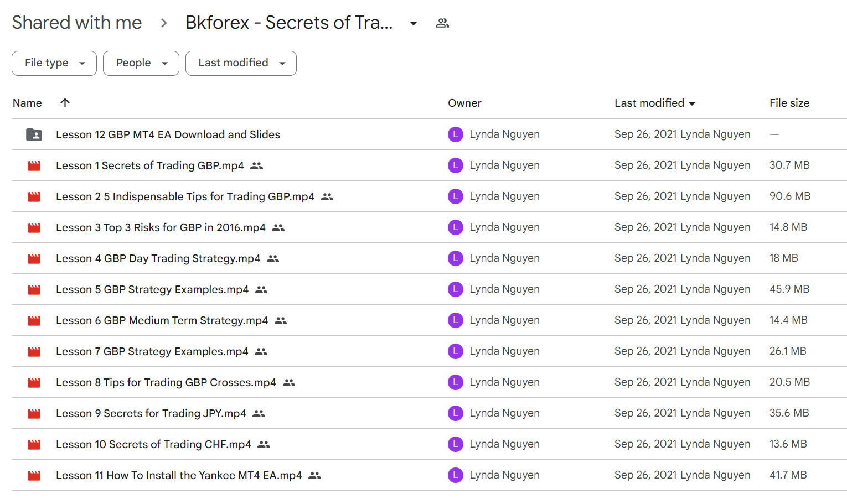Select Lesson 2 5 Indispensable Tips file

click(x=185, y=196)
